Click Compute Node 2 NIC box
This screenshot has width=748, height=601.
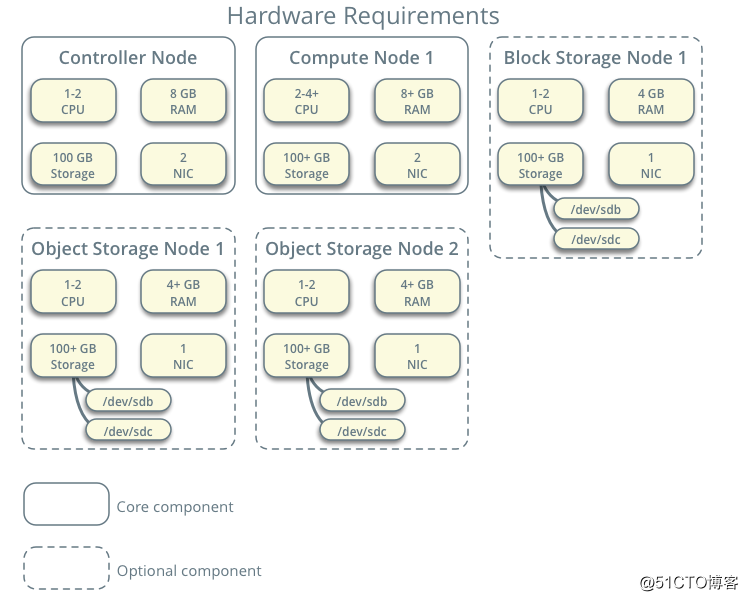417,165
